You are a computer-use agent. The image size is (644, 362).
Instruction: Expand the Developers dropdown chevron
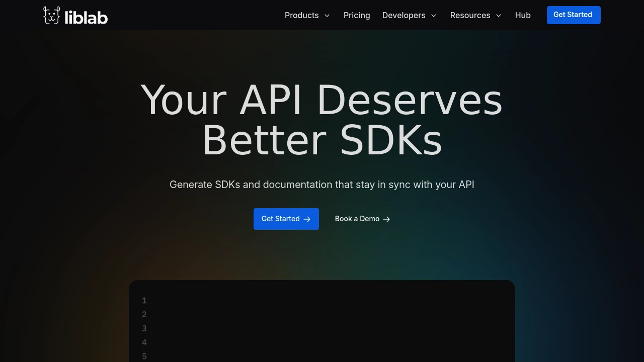click(x=434, y=16)
